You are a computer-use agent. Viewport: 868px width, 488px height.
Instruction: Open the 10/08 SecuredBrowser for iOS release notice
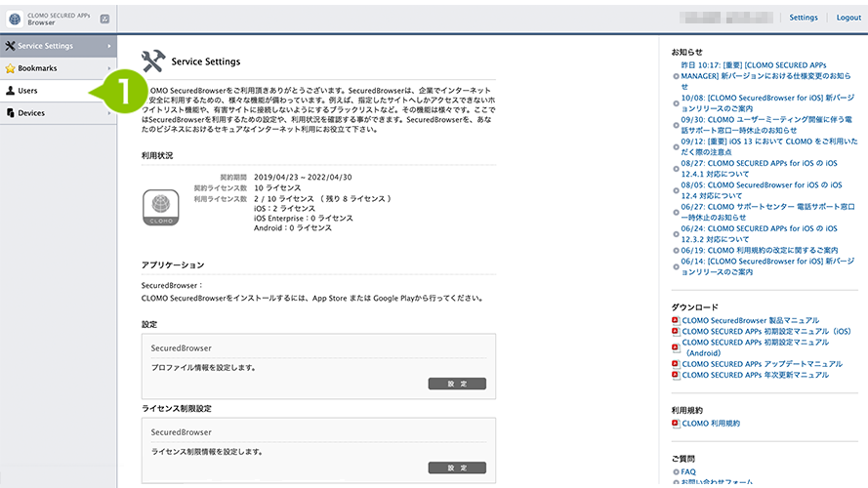click(x=767, y=102)
